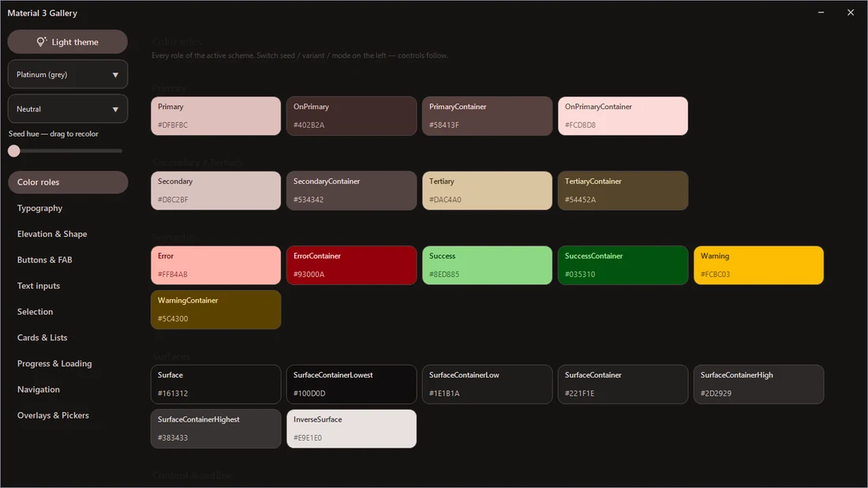
Task: Open the Selection page
Action: click(68, 312)
